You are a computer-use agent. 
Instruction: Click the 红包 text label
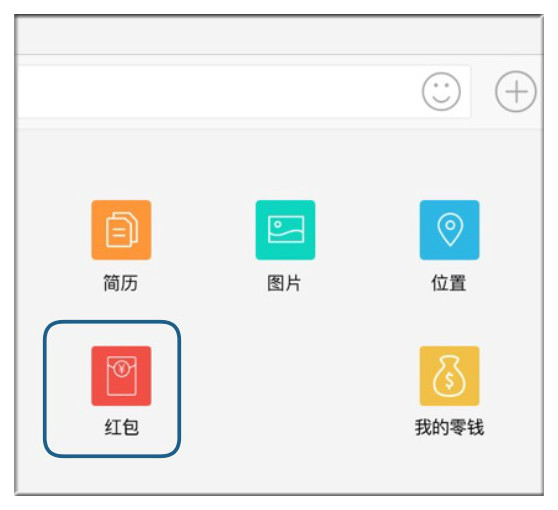tap(121, 427)
